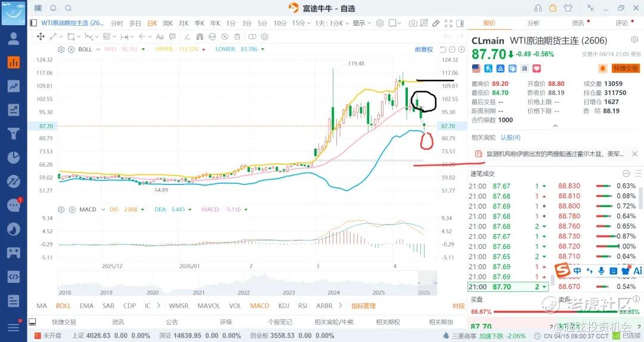Open the skin theme shirt icon

point(568,8)
